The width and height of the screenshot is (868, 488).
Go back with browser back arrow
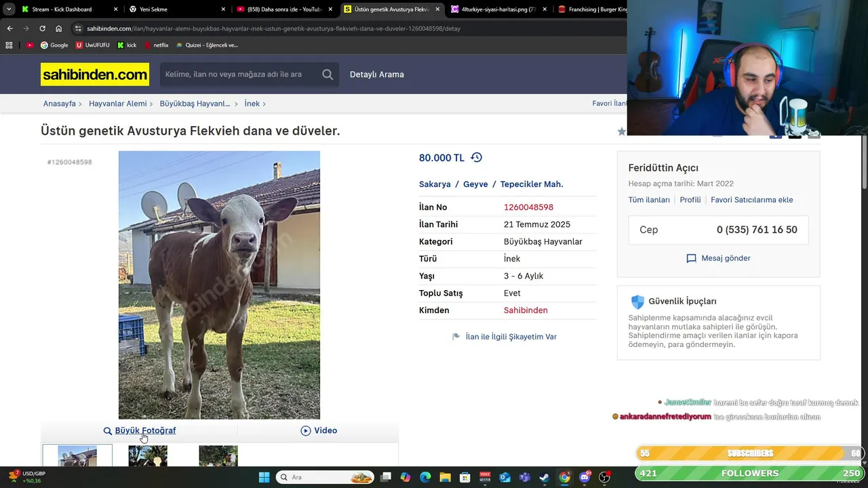9,28
